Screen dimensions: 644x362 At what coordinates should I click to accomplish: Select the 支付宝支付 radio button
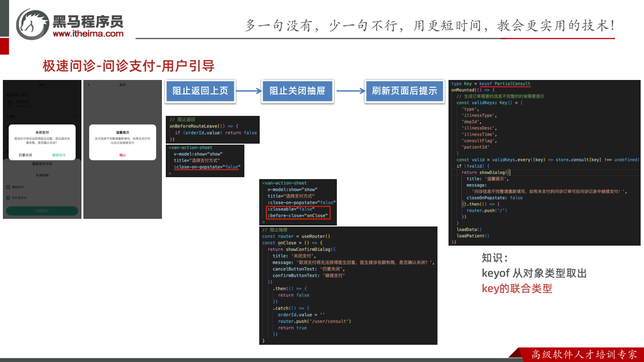point(76,198)
